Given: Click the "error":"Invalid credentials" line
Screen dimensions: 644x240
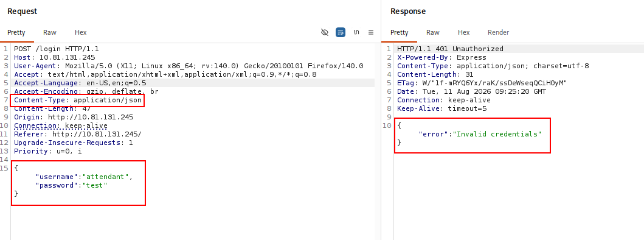Looking at the screenshot, I should tap(480, 134).
